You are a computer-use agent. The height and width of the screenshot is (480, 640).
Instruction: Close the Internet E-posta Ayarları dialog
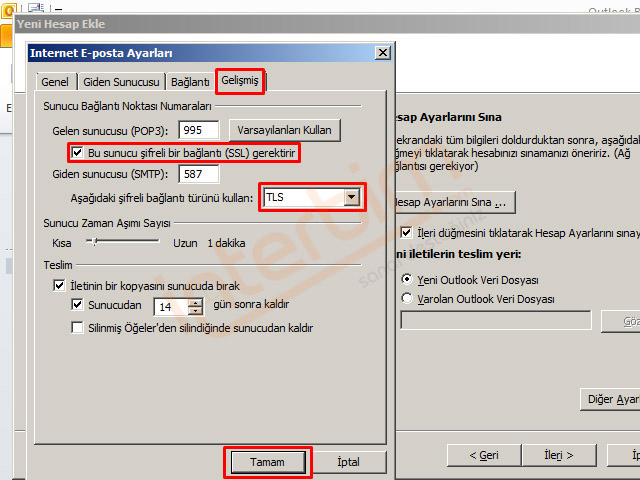(382, 52)
